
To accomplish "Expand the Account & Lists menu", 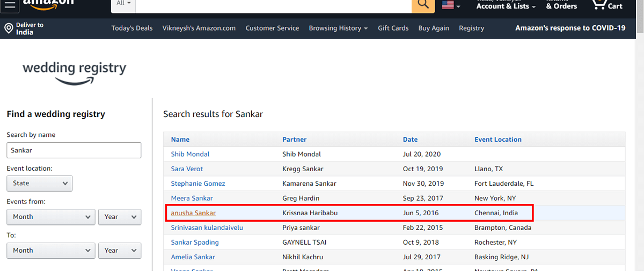I will [x=506, y=5].
